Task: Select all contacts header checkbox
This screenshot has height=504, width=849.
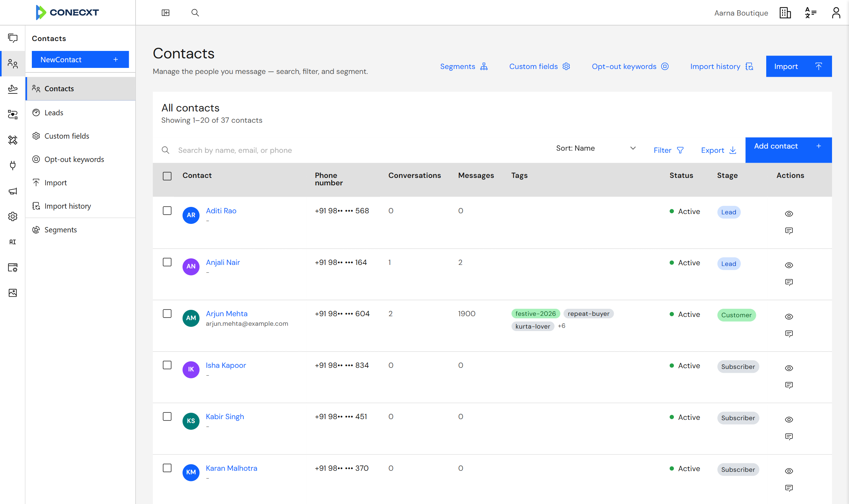Action: 167,176
